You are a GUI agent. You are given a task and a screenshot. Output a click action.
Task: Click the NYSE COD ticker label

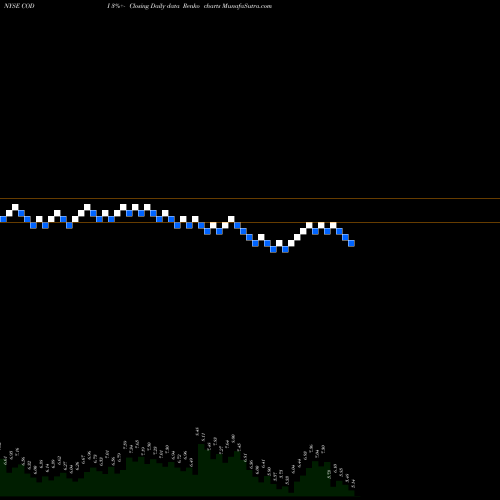click(19, 6)
